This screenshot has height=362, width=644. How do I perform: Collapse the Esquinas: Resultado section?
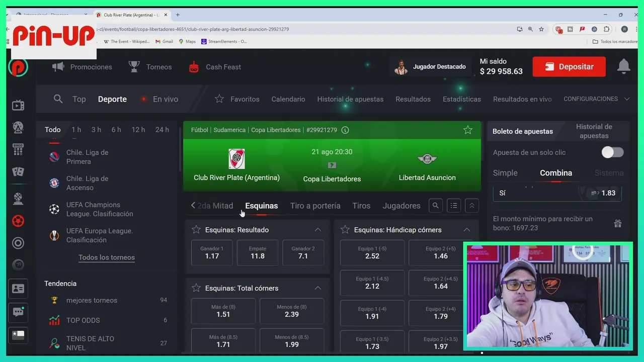[x=318, y=230]
